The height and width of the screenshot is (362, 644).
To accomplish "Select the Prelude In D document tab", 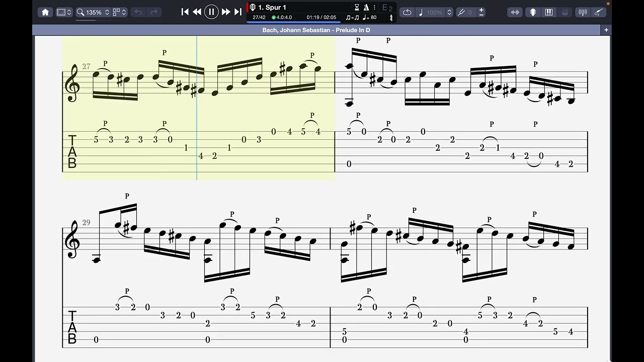I will click(316, 30).
